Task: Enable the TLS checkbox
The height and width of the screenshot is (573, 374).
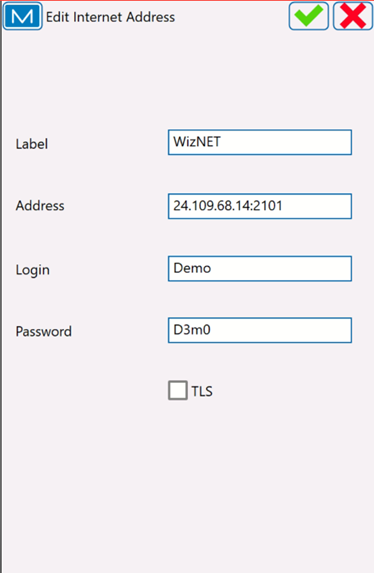Action: click(178, 390)
